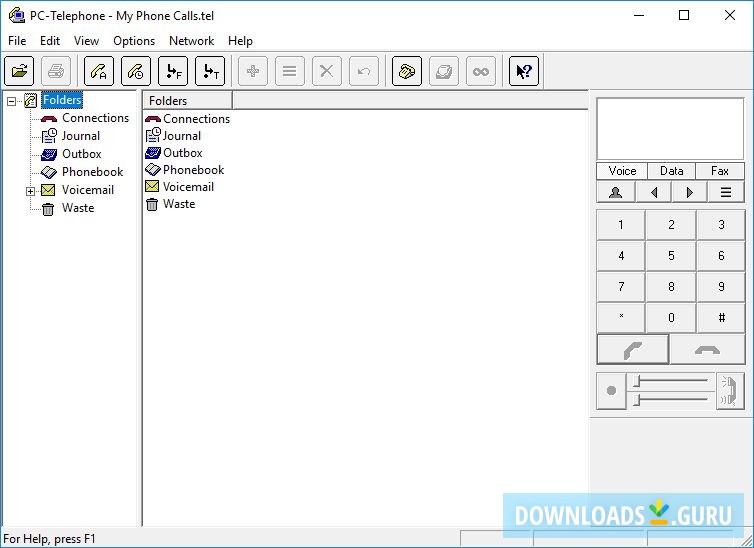The image size is (754, 548).
Task: Click the yellow telephone toolbar icon
Action: (407, 71)
